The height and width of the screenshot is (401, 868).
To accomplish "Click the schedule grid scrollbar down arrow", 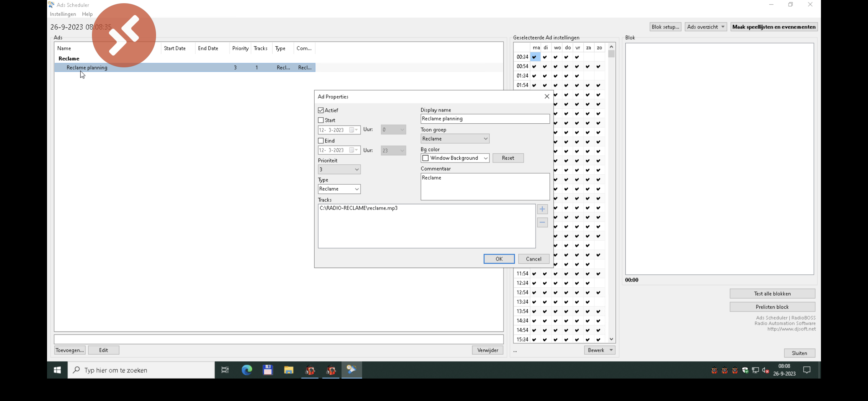I will pos(611,339).
